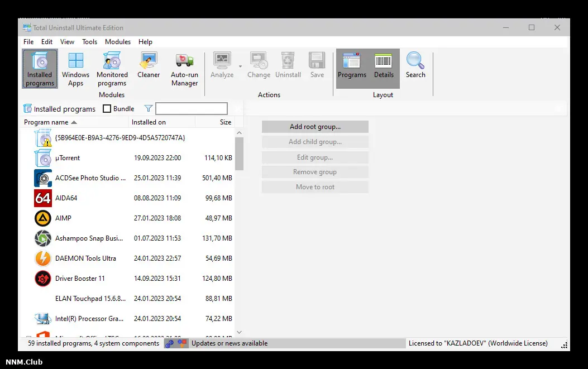Select the Ashampoo Snap icon
This screenshot has width=588, height=369.
(43, 238)
